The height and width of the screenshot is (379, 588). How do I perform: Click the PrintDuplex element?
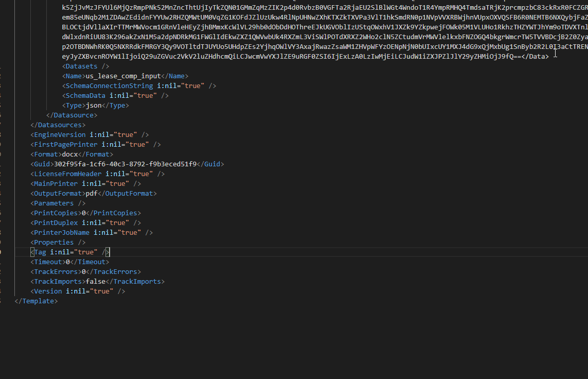(x=85, y=222)
